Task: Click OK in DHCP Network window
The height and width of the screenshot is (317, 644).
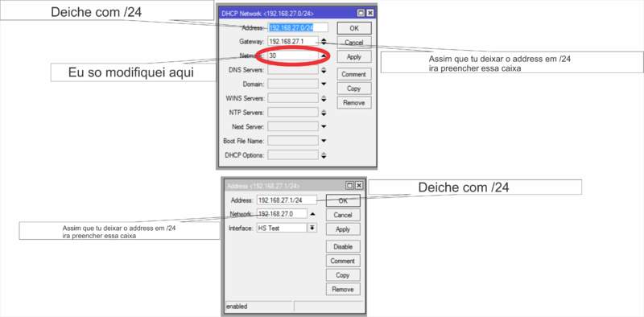Action: 354,28
